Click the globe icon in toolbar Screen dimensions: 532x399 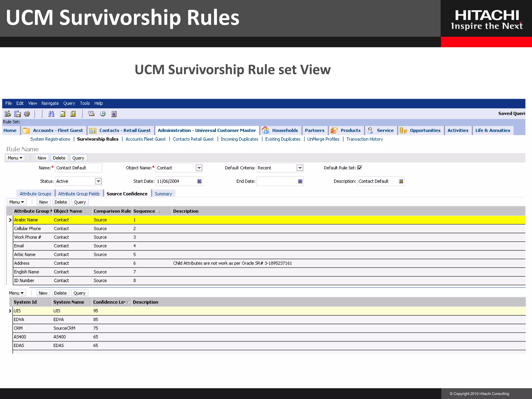click(x=27, y=114)
